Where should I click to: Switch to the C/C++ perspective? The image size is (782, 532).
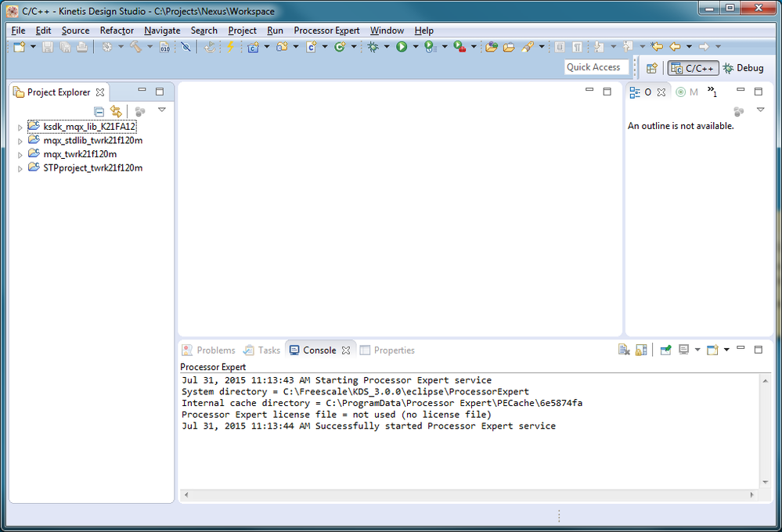coord(694,68)
